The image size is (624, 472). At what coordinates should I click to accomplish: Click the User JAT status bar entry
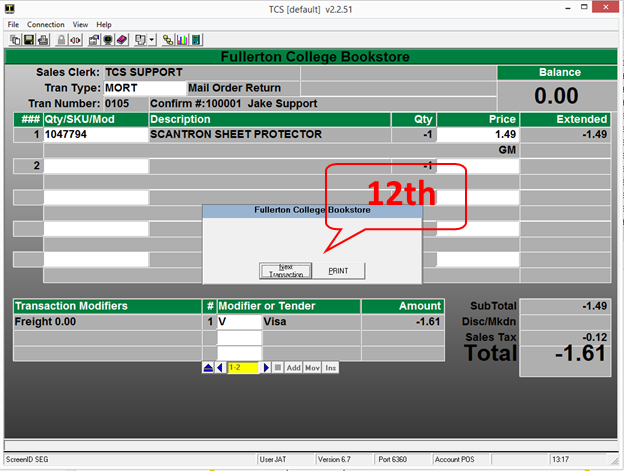[273, 459]
